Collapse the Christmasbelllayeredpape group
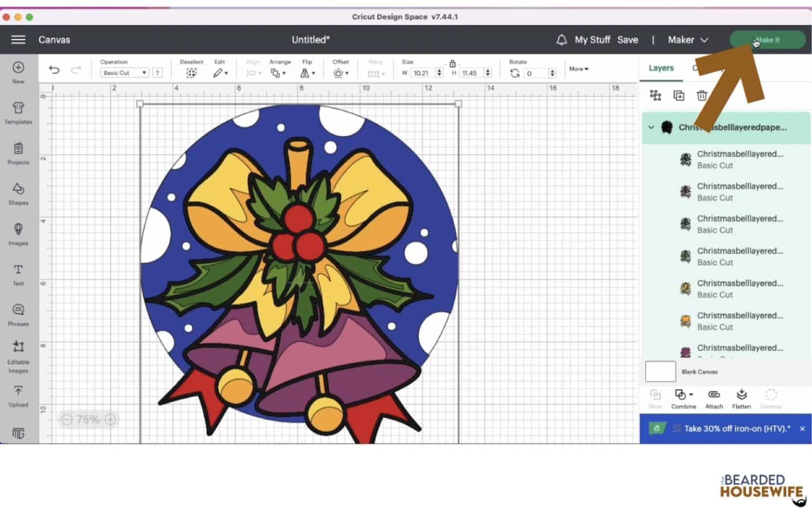 [651, 127]
